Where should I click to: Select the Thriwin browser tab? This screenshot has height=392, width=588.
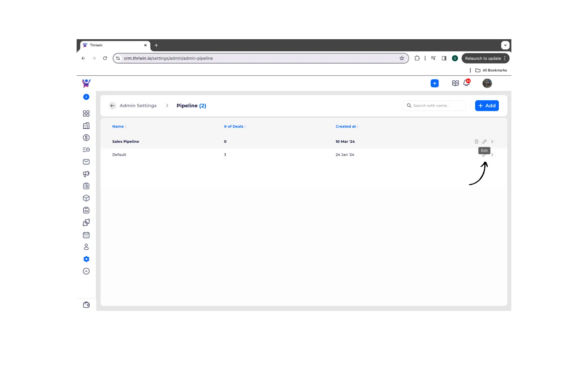click(x=115, y=45)
